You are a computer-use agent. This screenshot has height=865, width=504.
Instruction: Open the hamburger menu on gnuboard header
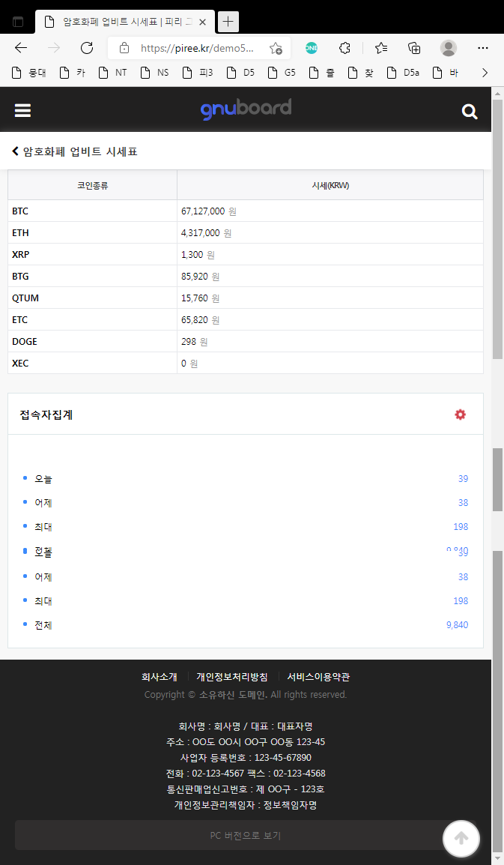click(22, 111)
